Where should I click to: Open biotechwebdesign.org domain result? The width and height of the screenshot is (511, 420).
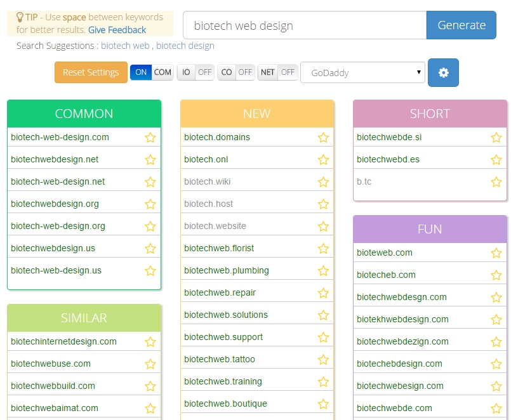click(55, 204)
